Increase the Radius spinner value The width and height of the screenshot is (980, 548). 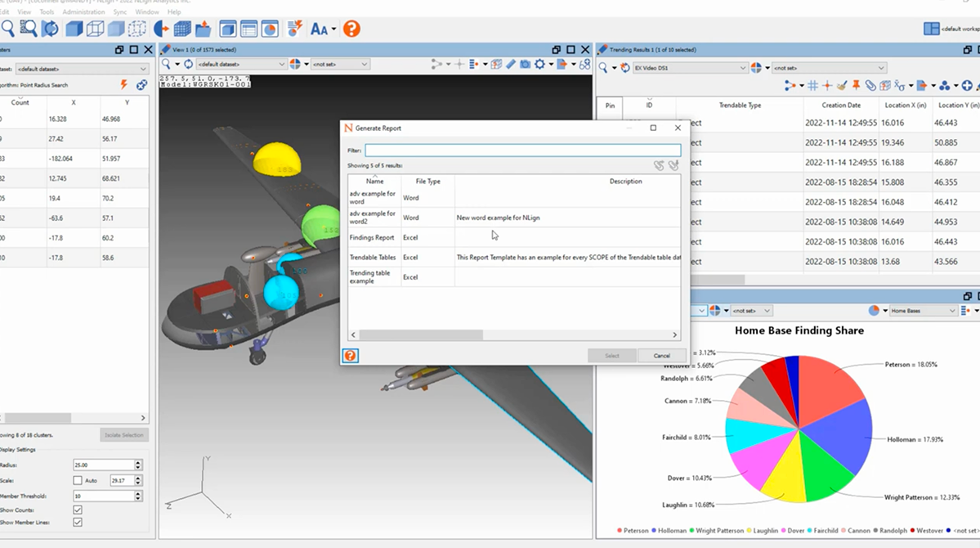coord(138,462)
